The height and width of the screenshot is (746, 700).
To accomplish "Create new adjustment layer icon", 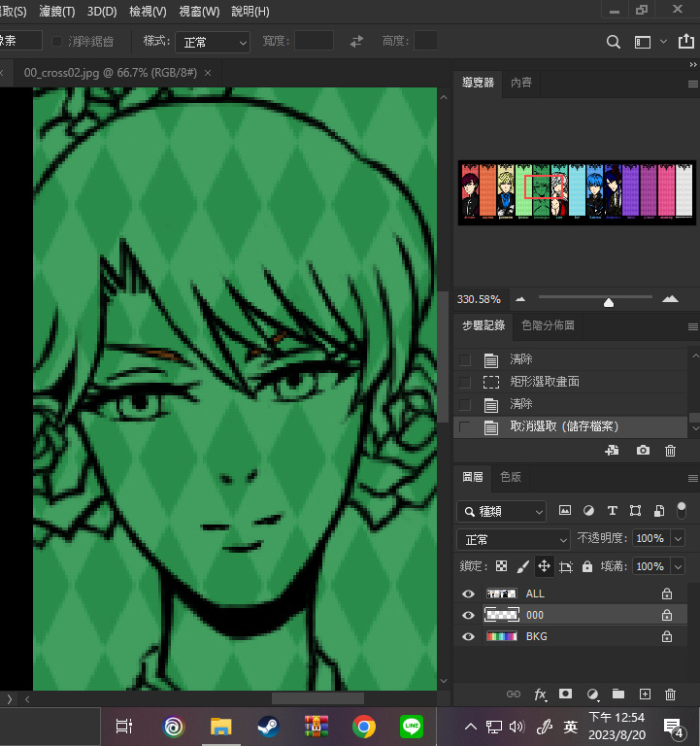I will tap(592, 695).
